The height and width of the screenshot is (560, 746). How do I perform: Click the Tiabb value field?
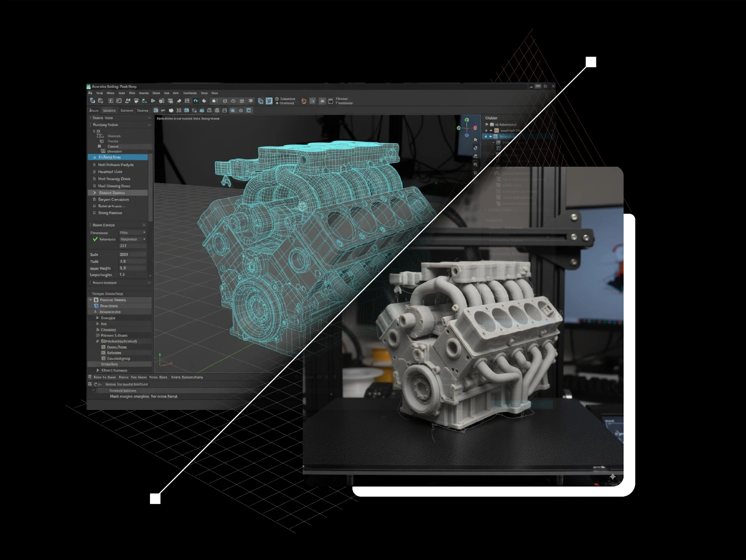coord(132,262)
